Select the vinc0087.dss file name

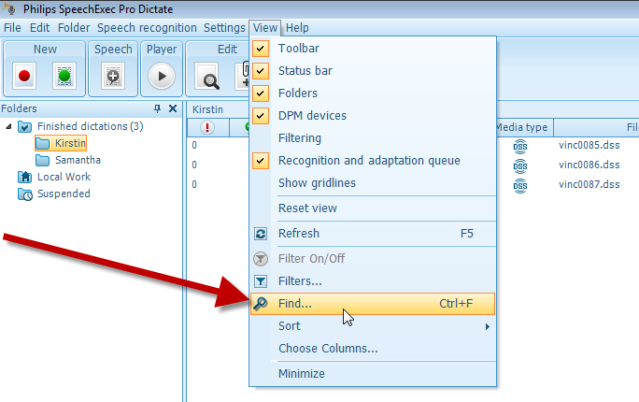click(589, 185)
